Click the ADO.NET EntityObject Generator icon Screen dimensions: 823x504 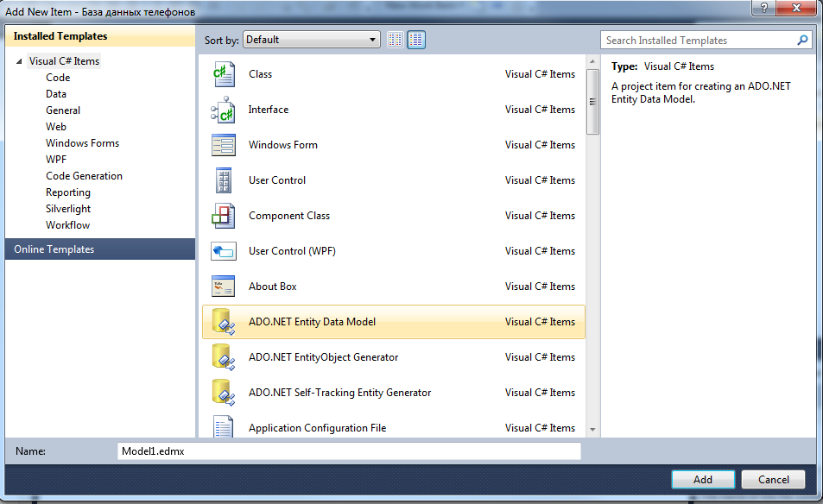(224, 357)
